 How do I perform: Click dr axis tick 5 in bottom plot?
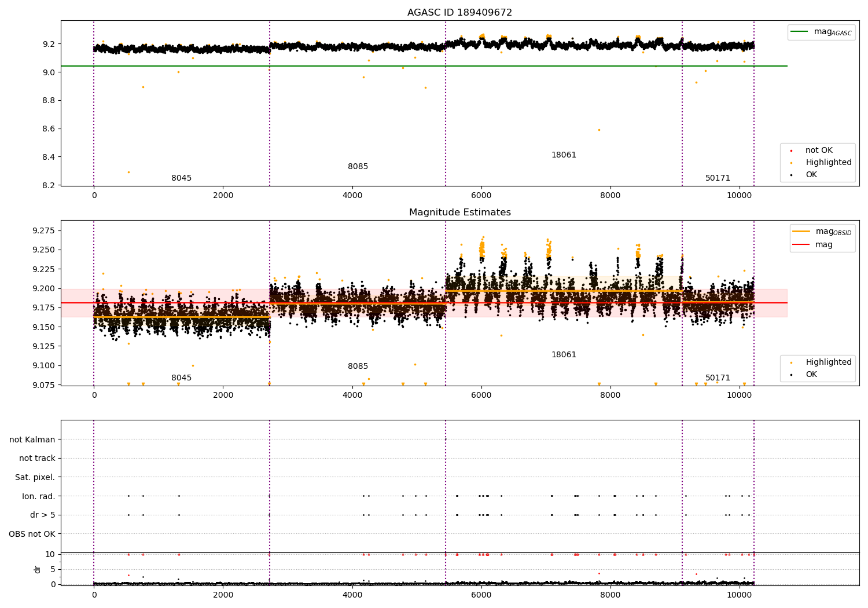click(x=53, y=569)
